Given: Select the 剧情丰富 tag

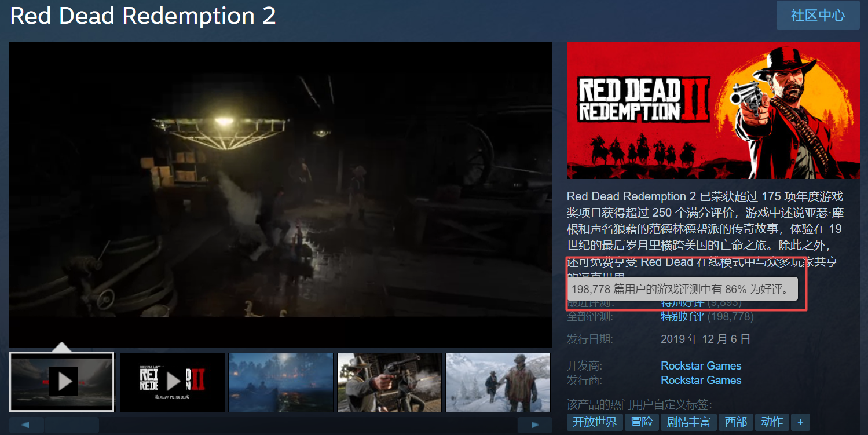Looking at the screenshot, I should (688, 422).
